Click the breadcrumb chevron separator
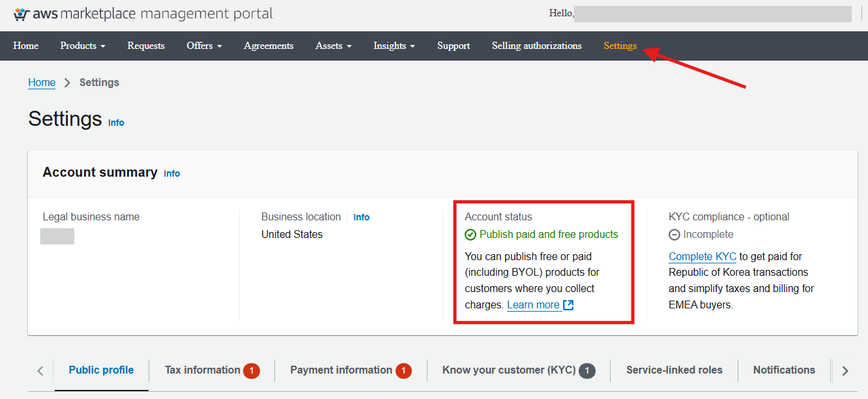This screenshot has height=399, width=868. (67, 83)
